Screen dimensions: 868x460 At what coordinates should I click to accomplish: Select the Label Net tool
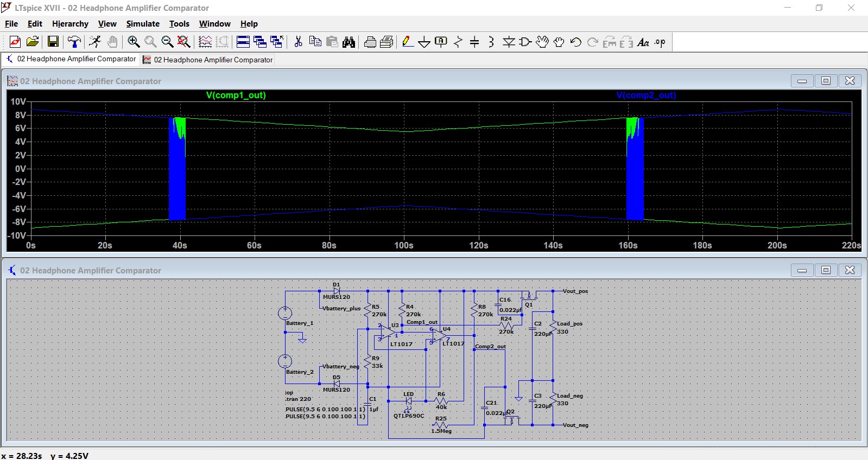pos(441,42)
